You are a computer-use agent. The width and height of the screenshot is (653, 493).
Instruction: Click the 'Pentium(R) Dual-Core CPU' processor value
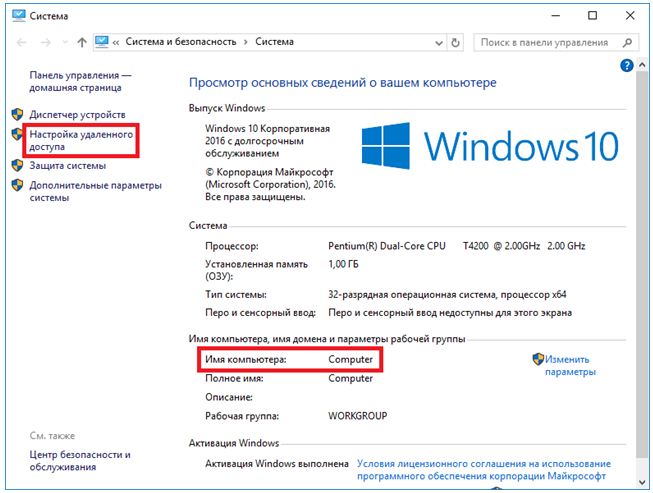coord(386,246)
